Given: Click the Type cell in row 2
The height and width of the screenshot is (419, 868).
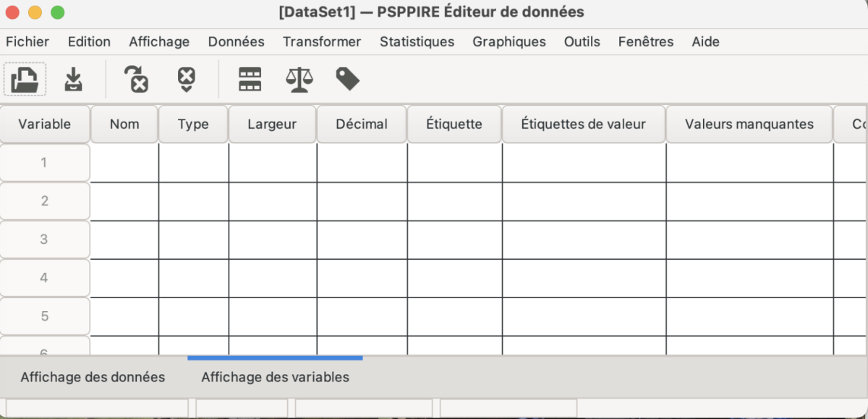Looking at the screenshot, I should coord(193,201).
